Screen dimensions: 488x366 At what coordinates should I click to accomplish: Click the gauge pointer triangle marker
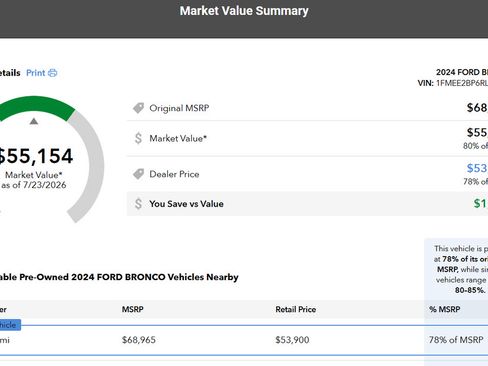point(34,121)
